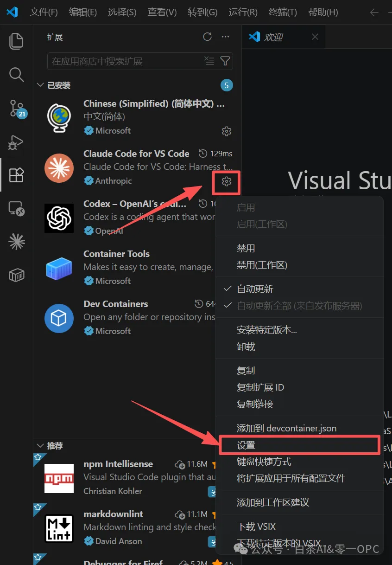The image size is (392, 565).
Task: Choose 复制链接 menu entry
Action: click(255, 404)
